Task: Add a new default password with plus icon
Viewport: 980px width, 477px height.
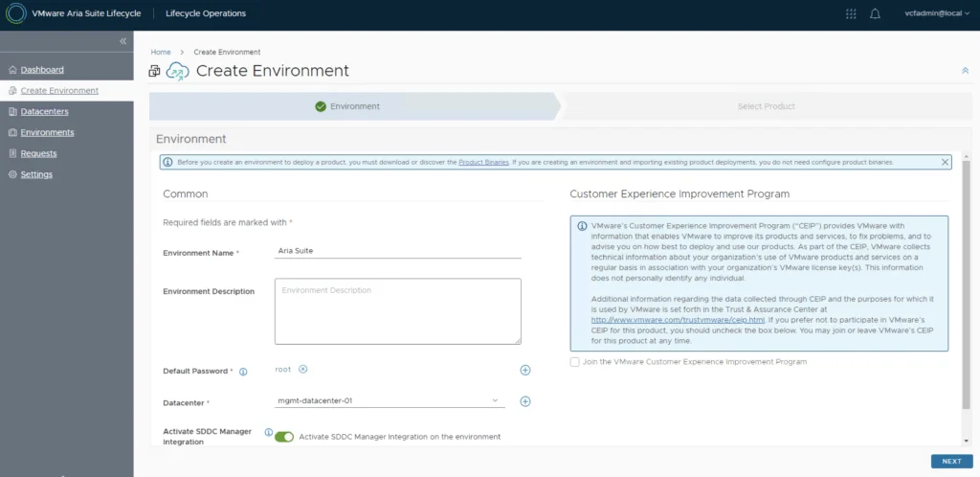Action: pos(525,370)
